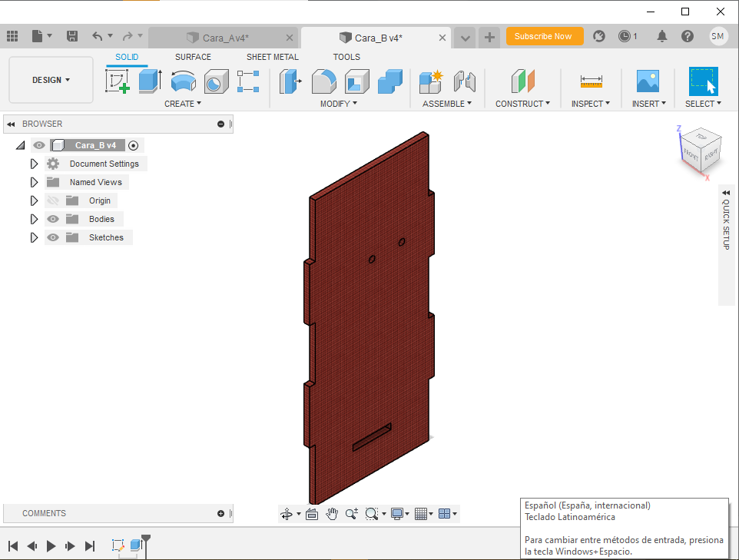Expand the Sketches folder
The height and width of the screenshot is (560, 739).
coord(34,237)
